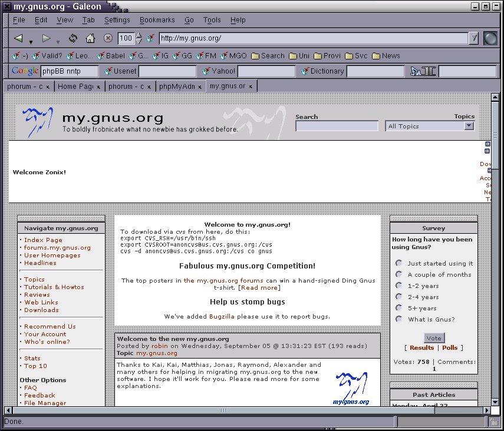Click the horizontal scrollbar thumb
Viewport: 504px width, 431px height.
[x=224, y=410]
